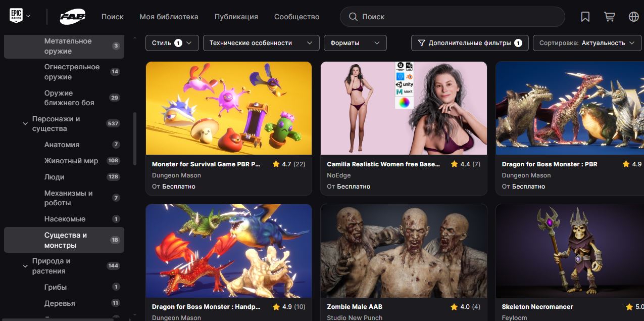
Task: Click the FAB logo
Action: [73, 17]
